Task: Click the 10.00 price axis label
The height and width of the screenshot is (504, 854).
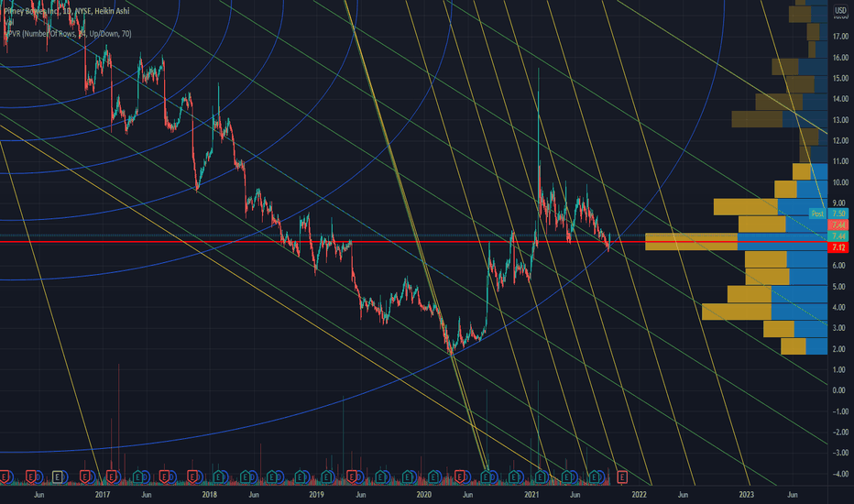Action: pyautogui.click(x=840, y=182)
